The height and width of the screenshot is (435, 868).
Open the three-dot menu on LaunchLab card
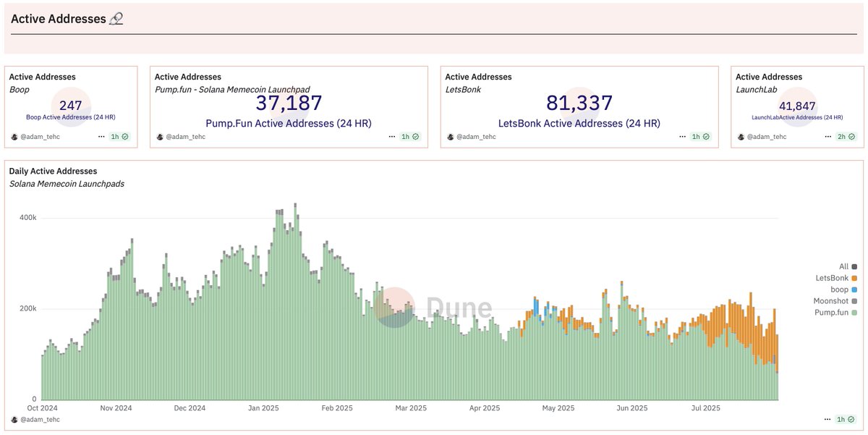(x=829, y=136)
